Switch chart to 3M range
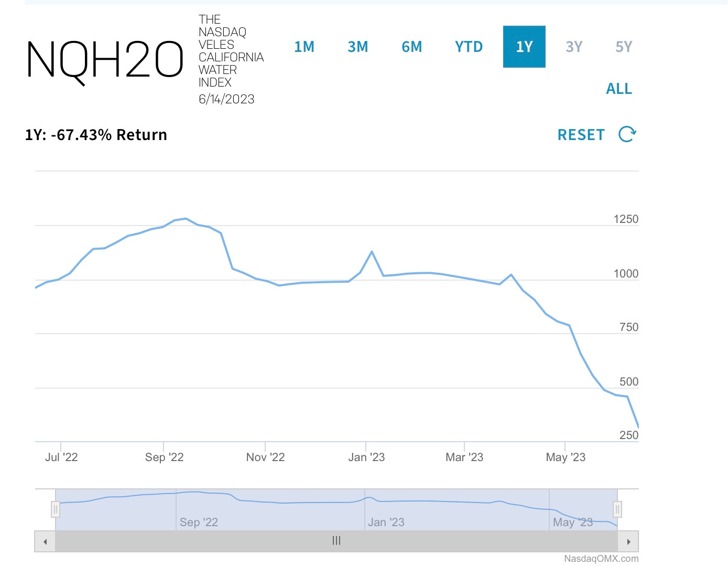Viewport: 728px width, 566px height. [358, 47]
